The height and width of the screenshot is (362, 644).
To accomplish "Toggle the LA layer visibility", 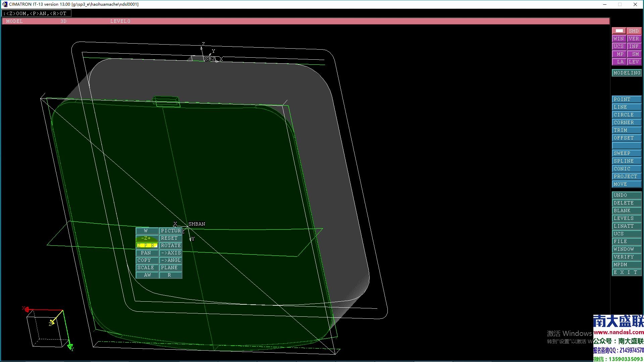I will (619, 62).
